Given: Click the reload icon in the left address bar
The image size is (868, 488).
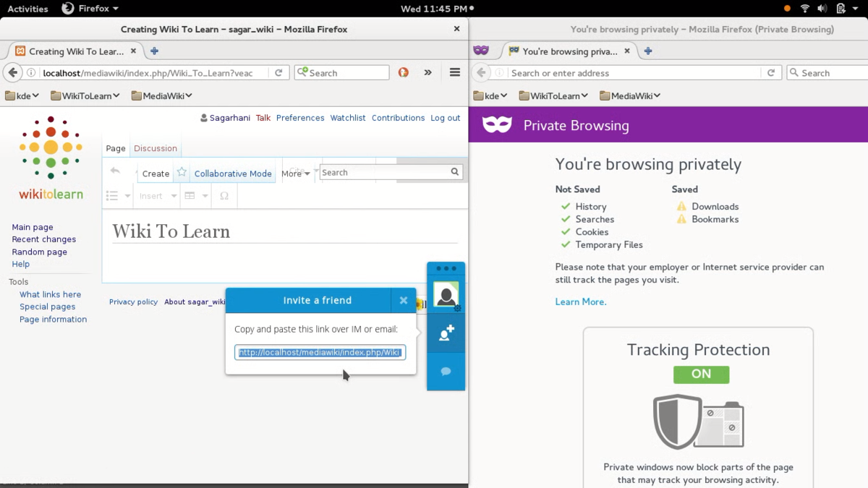Looking at the screenshot, I should (278, 72).
